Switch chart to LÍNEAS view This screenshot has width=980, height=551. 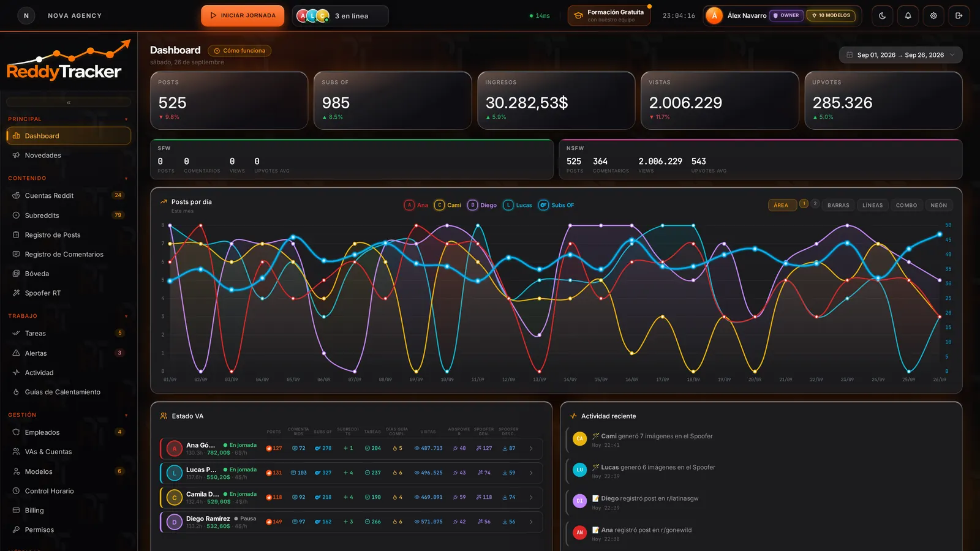pyautogui.click(x=873, y=206)
